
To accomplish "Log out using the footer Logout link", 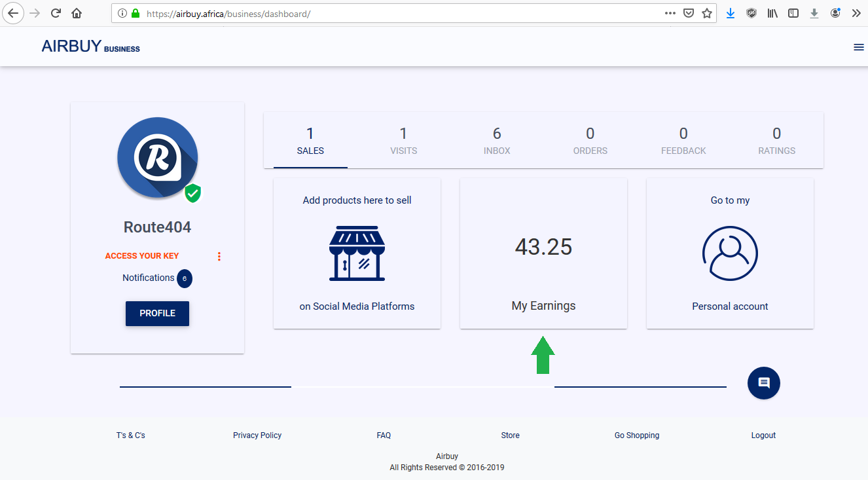I will 763,435.
